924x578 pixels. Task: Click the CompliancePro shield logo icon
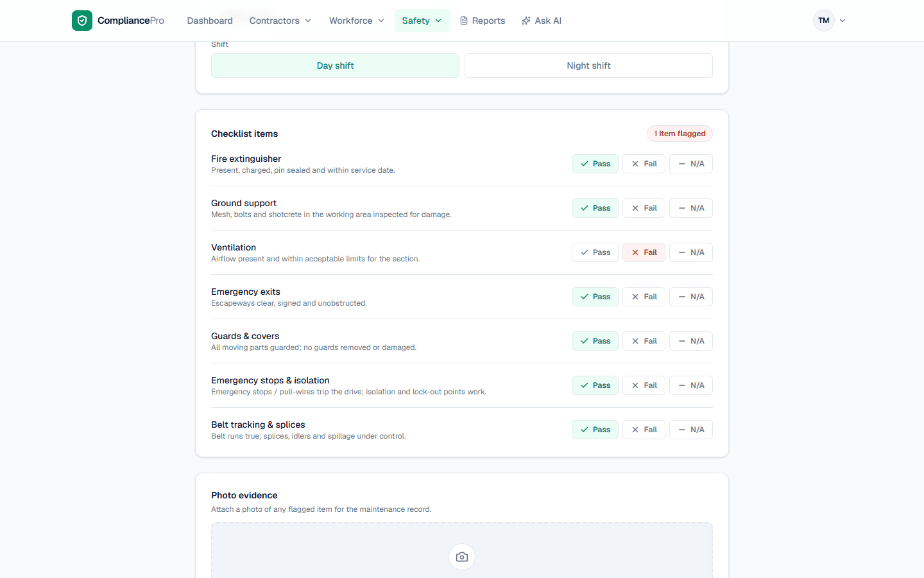[82, 21]
